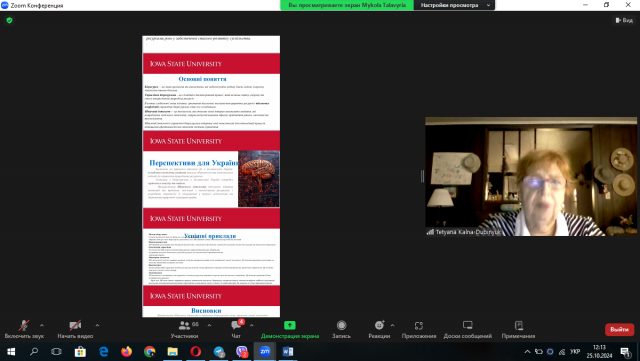Click the Zoom Конференция window title icon
This screenshot has height=361, width=640.
point(4,5)
